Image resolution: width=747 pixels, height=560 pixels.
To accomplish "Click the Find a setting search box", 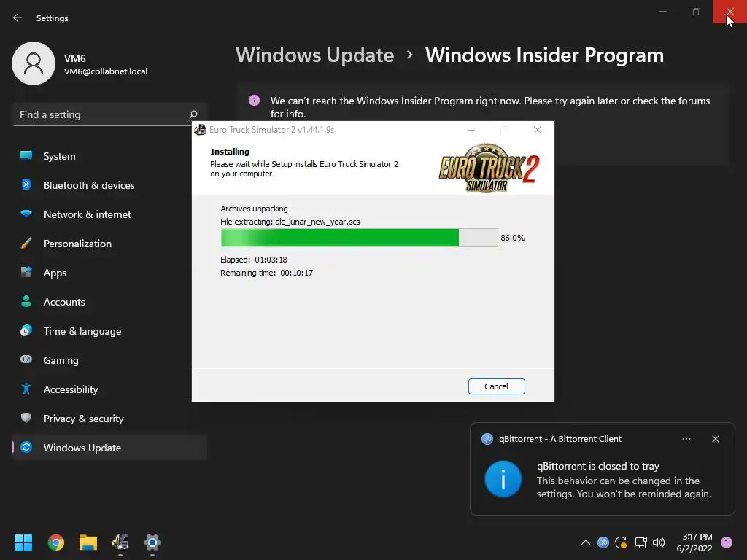I will [x=109, y=114].
